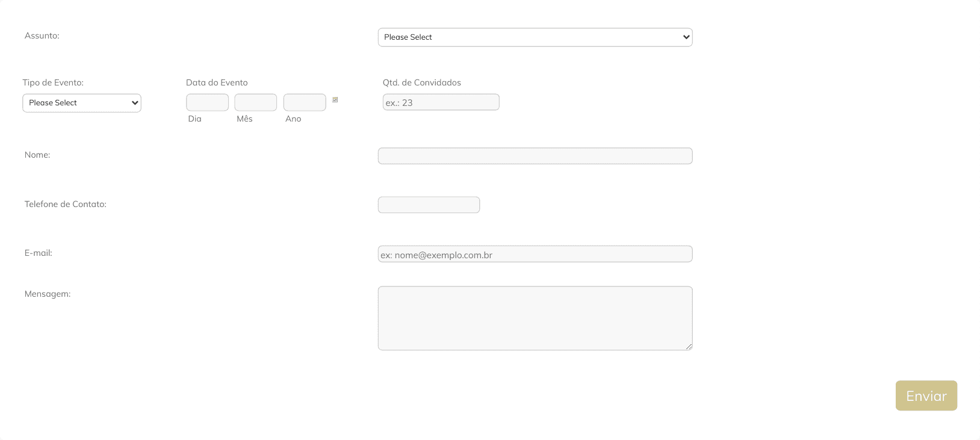Click inside the Mensagem text area
980x440 pixels.
pos(535,318)
